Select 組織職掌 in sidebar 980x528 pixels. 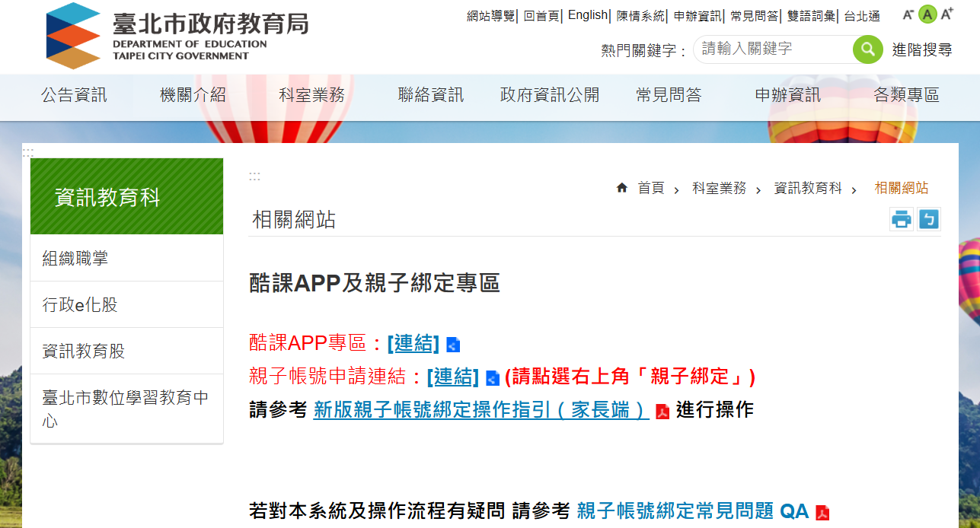(x=126, y=258)
